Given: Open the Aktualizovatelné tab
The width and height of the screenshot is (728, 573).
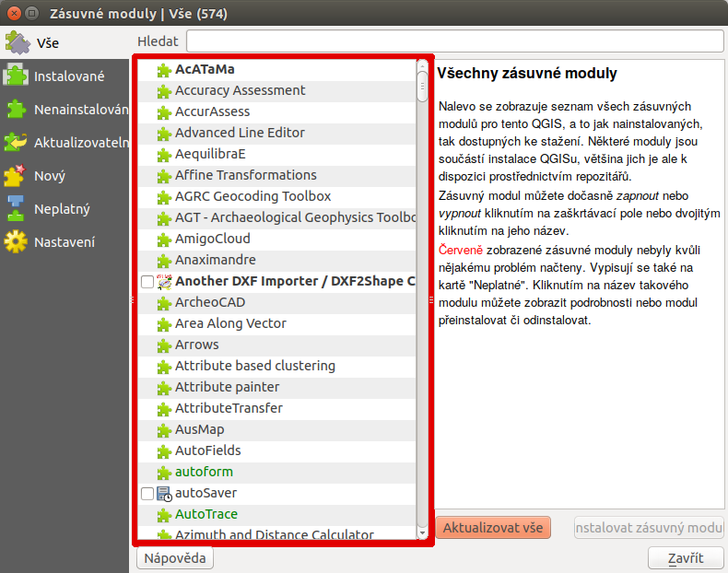Looking at the screenshot, I should (x=65, y=143).
